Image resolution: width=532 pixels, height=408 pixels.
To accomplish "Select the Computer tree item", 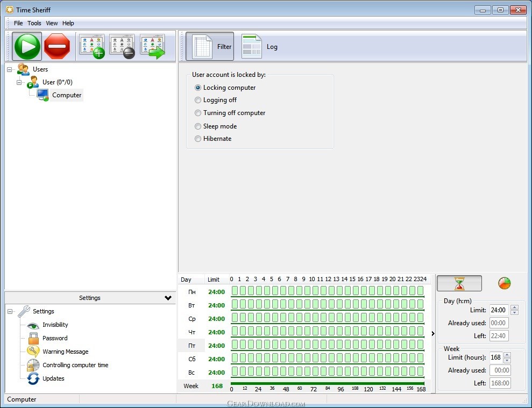I will tap(67, 95).
